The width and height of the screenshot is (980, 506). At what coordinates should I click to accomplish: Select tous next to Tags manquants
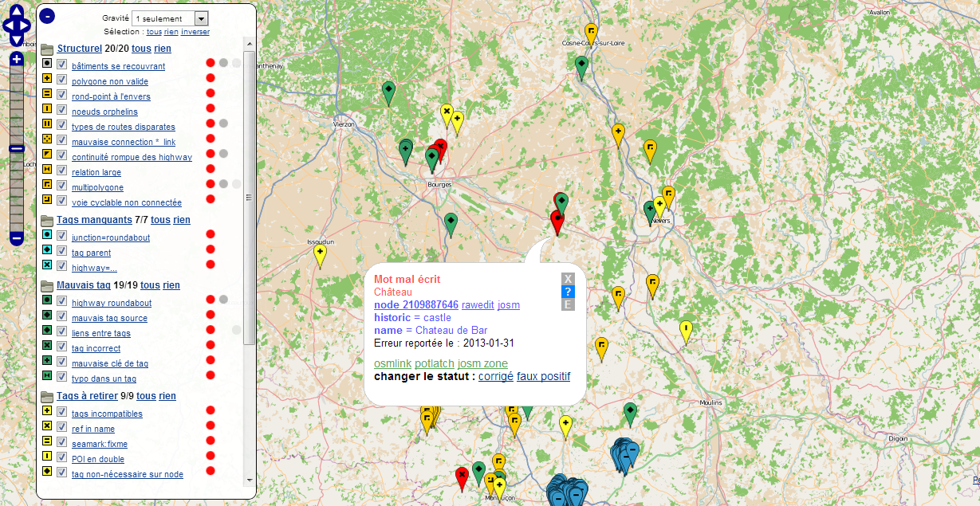(x=160, y=220)
